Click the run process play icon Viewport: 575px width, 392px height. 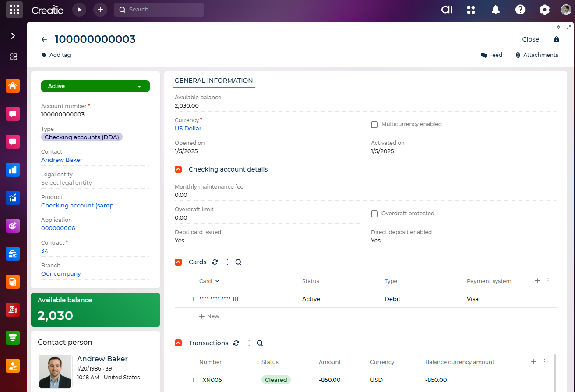pos(79,10)
